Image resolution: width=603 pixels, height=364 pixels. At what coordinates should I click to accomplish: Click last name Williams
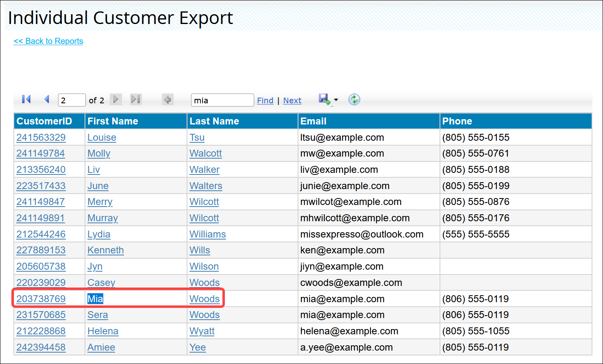click(x=208, y=234)
